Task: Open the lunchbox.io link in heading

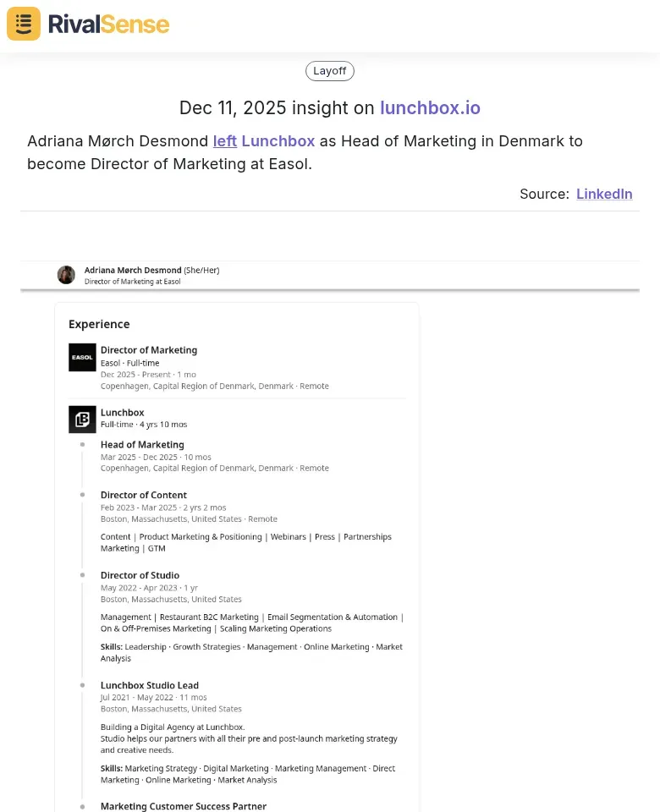Action: click(x=430, y=107)
